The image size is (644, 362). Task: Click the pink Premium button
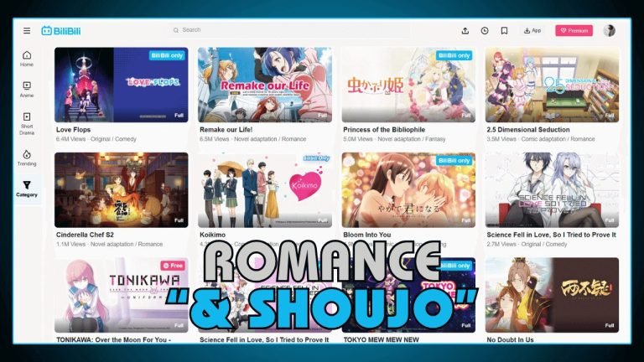click(574, 30)
